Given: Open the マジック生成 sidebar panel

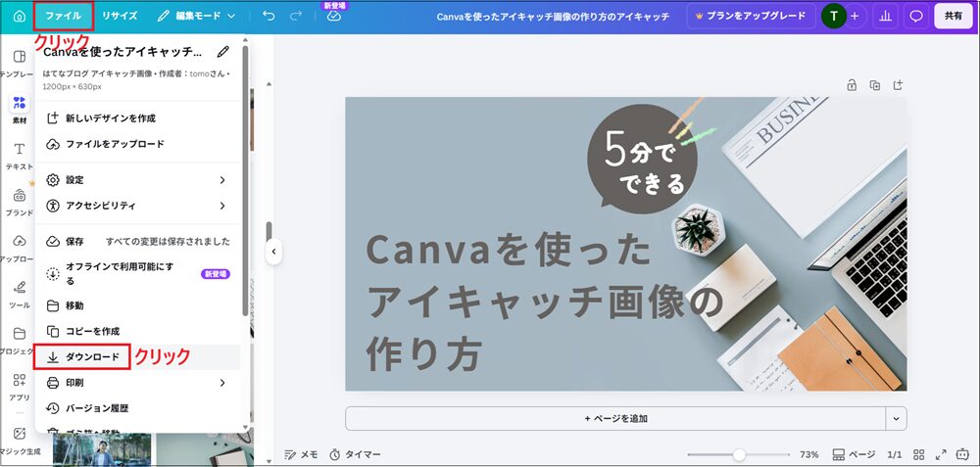Looking at the screenshot, I should (19, 441).
